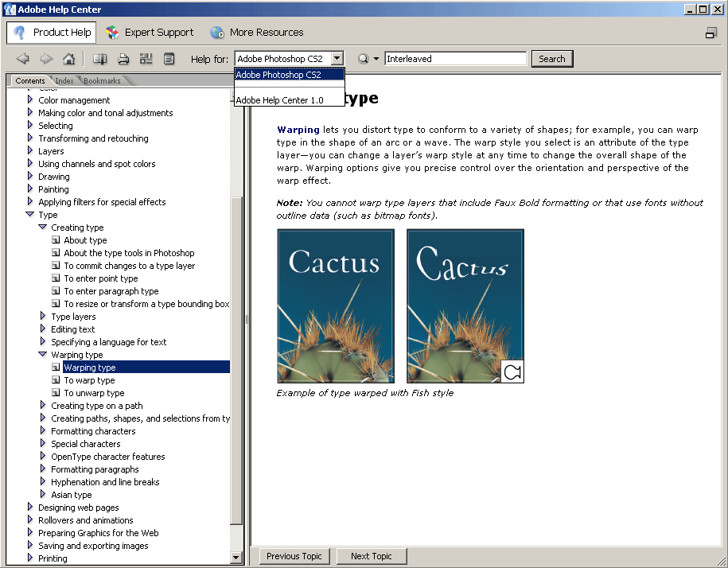The width and height of the screenshot is (728, 568).
Task: Open the More Resources tab
Action: pos(257,33)
